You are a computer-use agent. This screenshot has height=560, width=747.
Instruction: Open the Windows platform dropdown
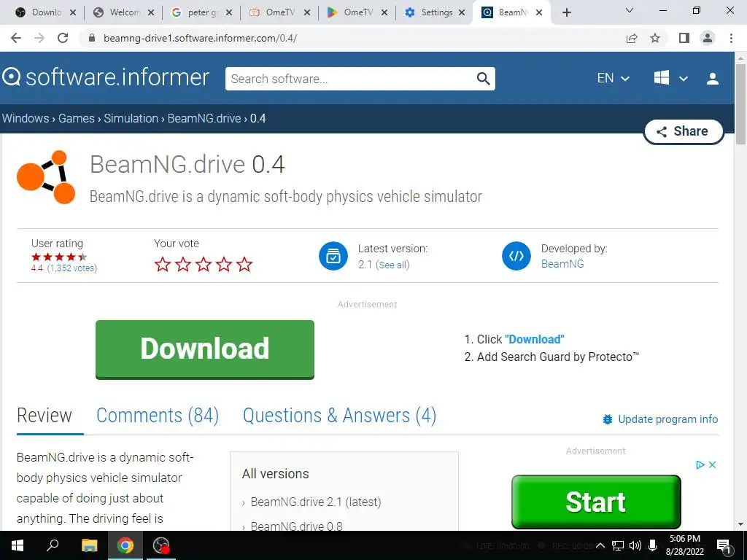pyautogui.click(x=670, y=78)
